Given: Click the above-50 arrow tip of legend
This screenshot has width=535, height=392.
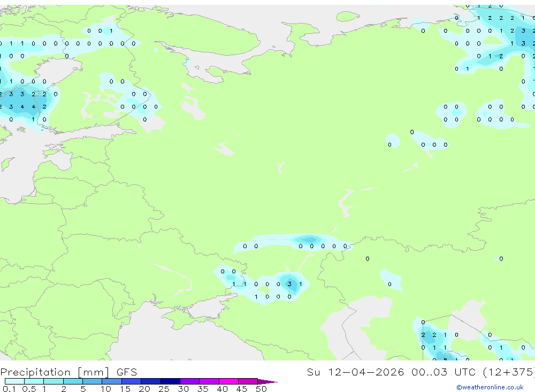Looking at the screenshot, I should 267,381.
